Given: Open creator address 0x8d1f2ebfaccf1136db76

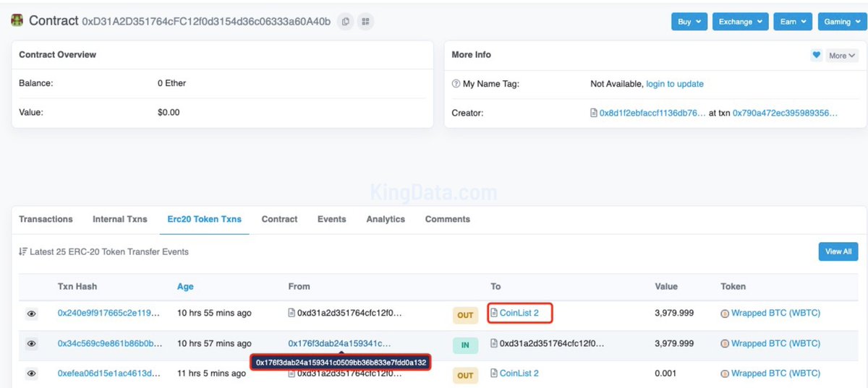Looking at the screenshot, I should (652, 113).
